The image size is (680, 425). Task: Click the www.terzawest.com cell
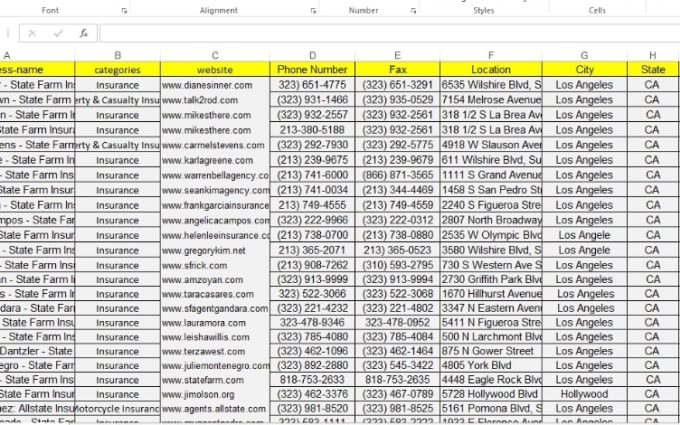pyautogui.click(x=215, y=351)
